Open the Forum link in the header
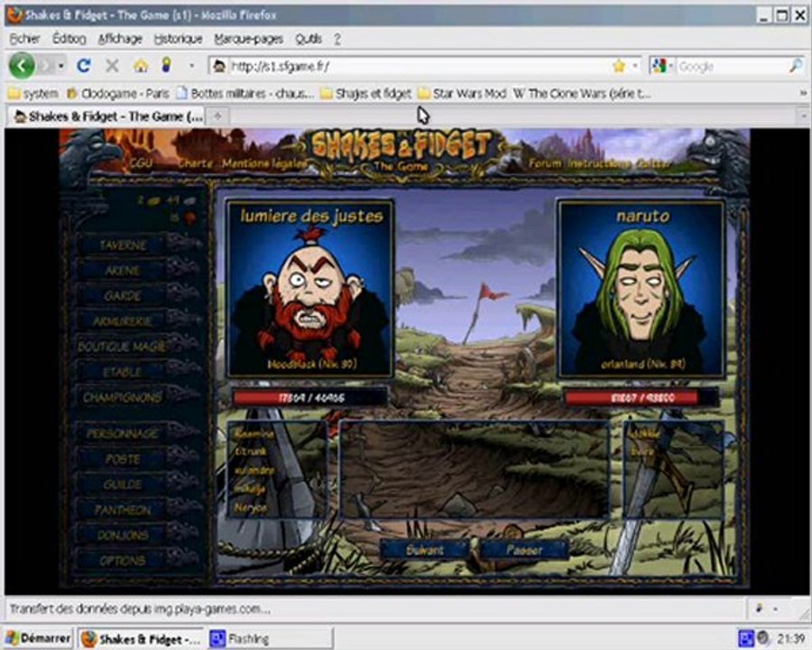The width and height of the screenshot is (812, 650). (x=545, y=163)
